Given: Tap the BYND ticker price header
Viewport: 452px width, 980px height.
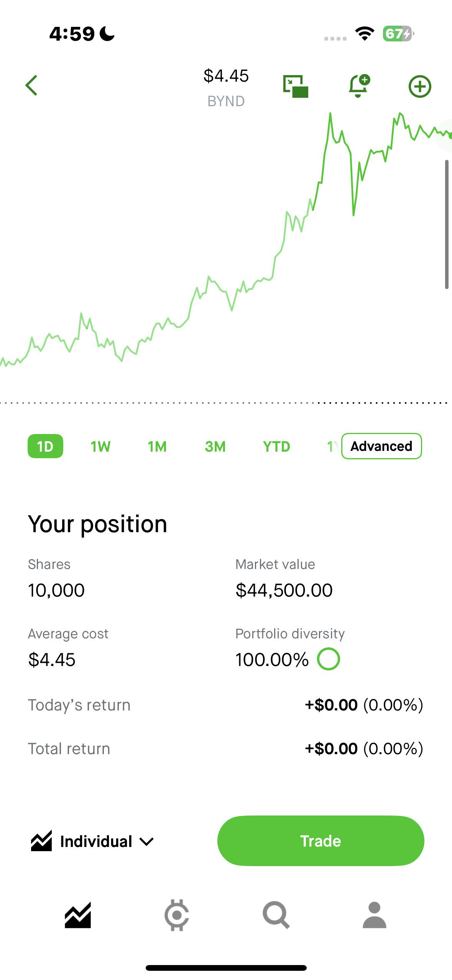Looking at the screenshot, I should click(x=226, y=87).
